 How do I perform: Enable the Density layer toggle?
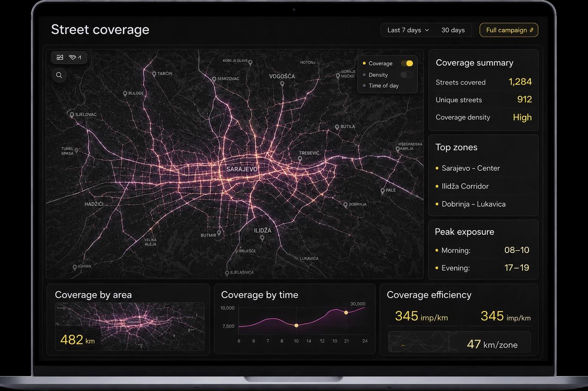pos(407,75)
